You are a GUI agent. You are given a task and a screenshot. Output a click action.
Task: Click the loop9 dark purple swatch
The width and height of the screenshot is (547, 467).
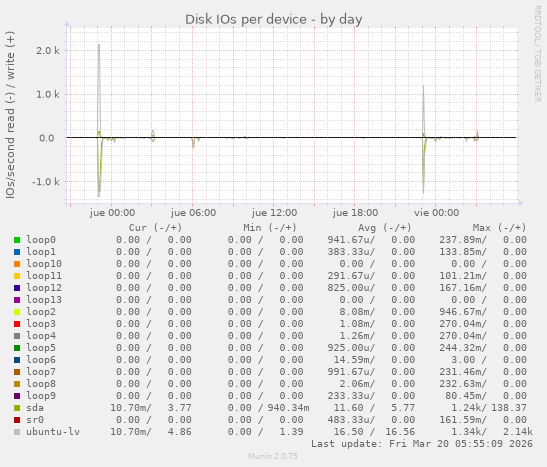(17, 396)
